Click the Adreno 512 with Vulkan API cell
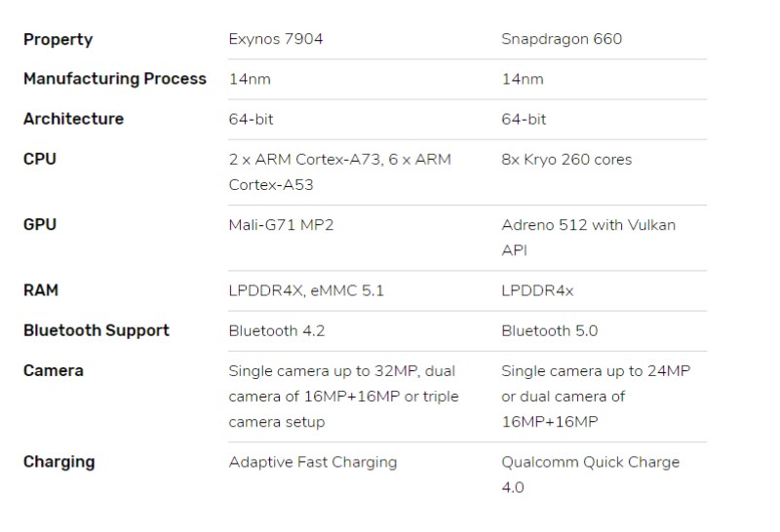The width and height of the screenshot is (780, 532). (x=588, y=237)
